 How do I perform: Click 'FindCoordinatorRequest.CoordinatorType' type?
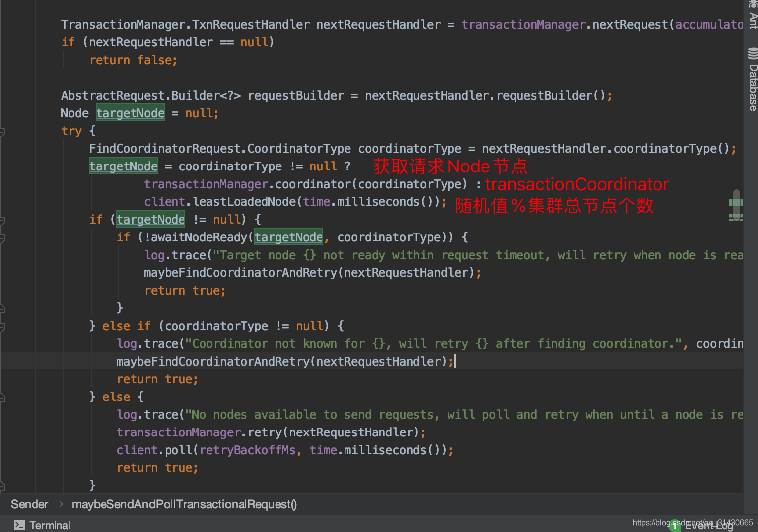(x=220, y=149)
